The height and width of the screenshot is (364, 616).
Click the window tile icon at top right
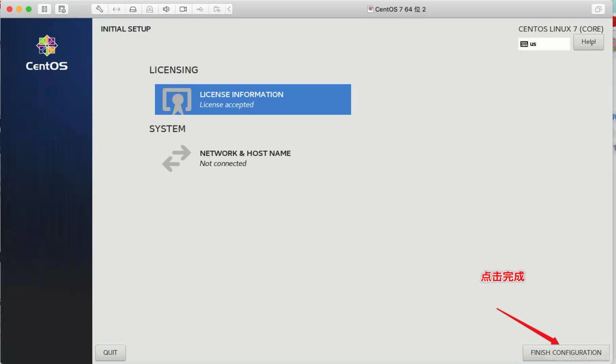click(598, 9)
